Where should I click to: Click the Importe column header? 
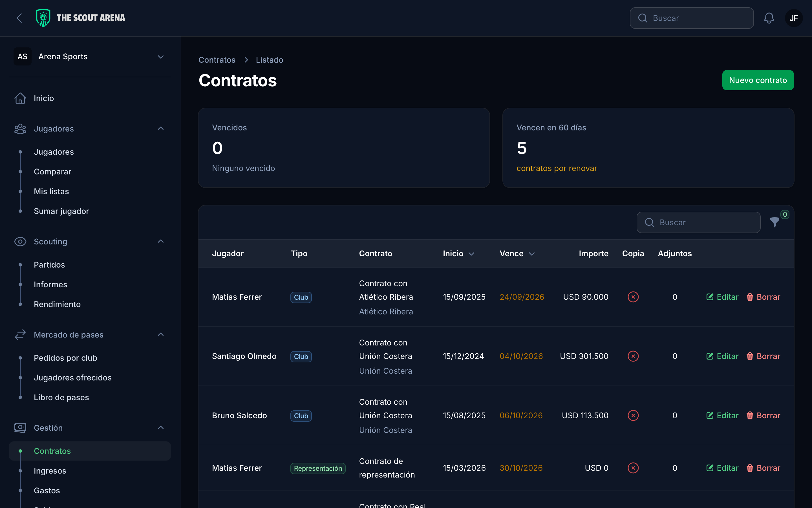coord(593,254)
